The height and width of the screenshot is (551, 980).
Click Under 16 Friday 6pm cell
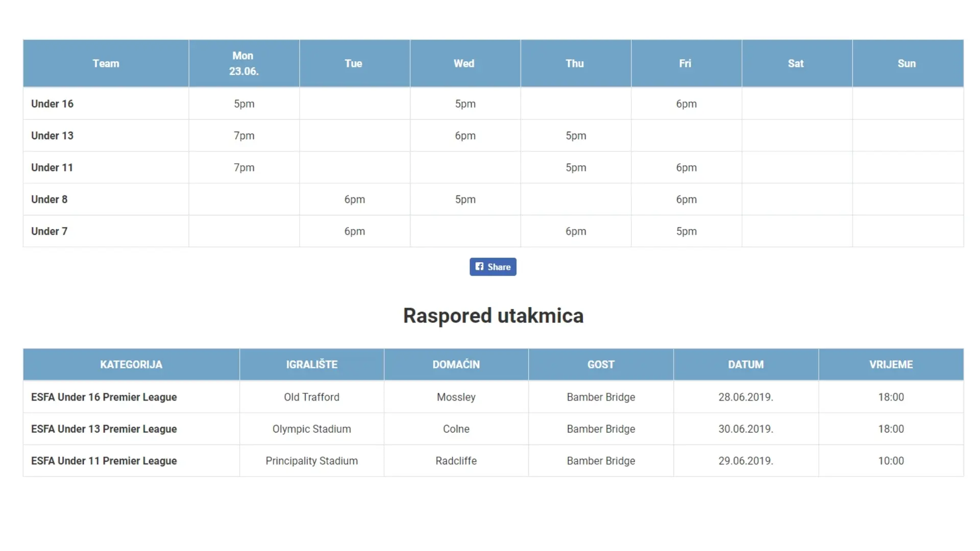[687, 104]
